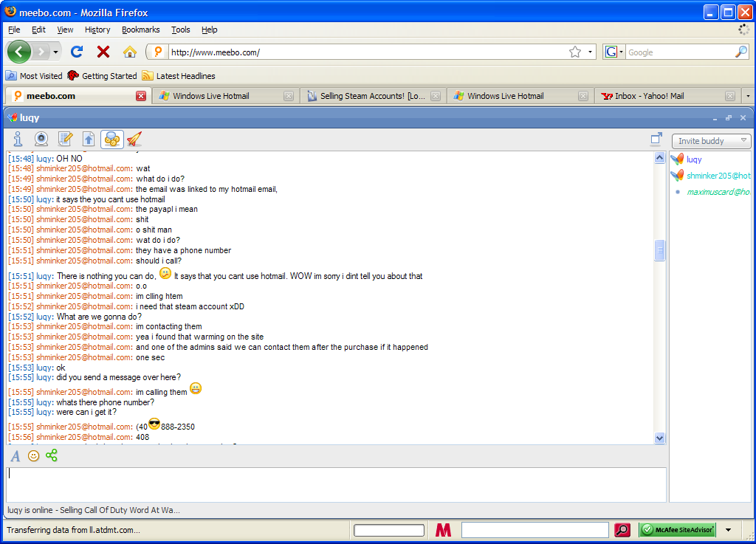Screen dimensions: 756x544
Task: Close the Selling Steam Accounts tab
Action: coord(436,96)
